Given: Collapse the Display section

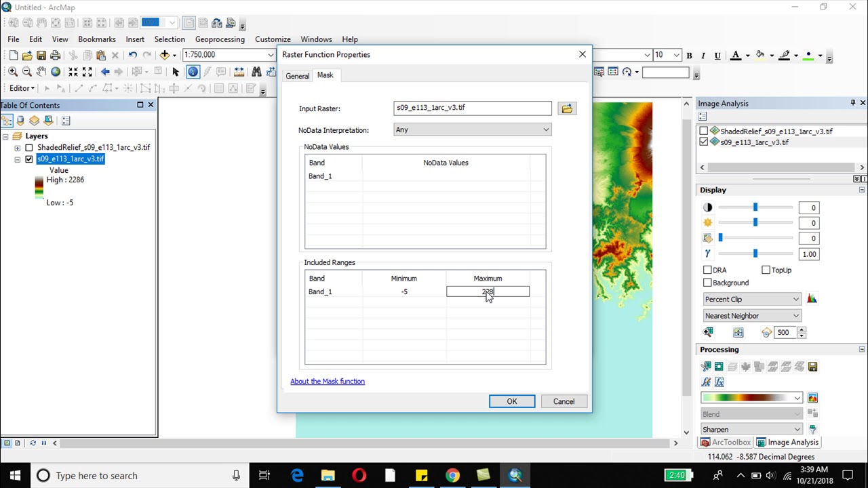Looking at the screenshot, I should pyautogui.click(x=862, y=190).
